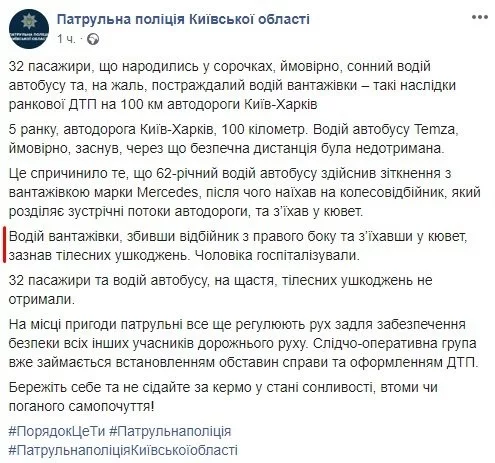495x463 pixels.
Task: Open the post timestamp "1 ч."
Action: click(x=66, y=39)
